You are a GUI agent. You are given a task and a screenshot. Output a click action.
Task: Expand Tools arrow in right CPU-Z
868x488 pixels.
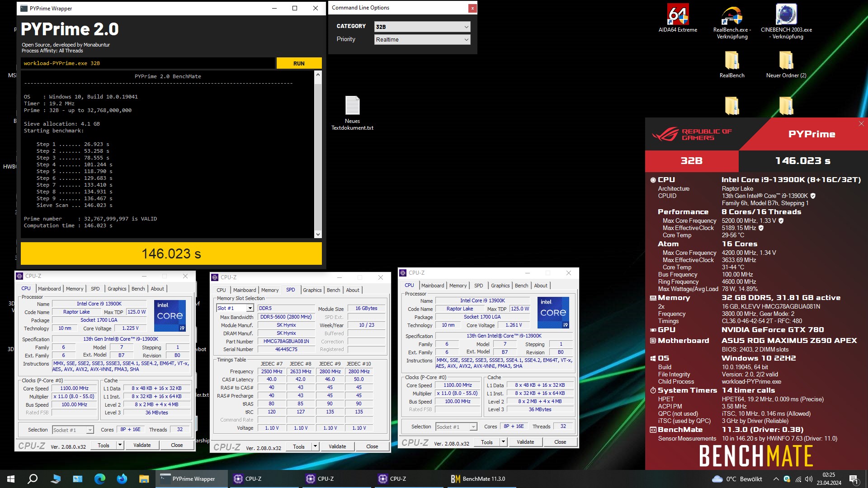[x=503, y=442]
